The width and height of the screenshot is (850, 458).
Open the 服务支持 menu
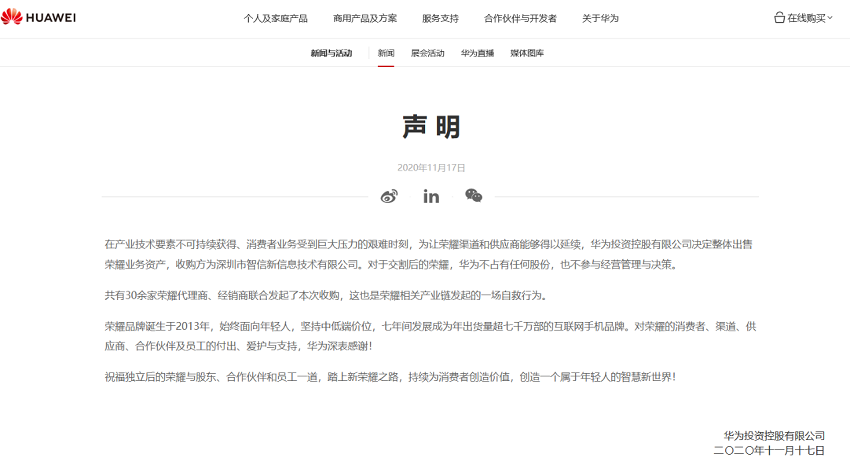point(440,19)
